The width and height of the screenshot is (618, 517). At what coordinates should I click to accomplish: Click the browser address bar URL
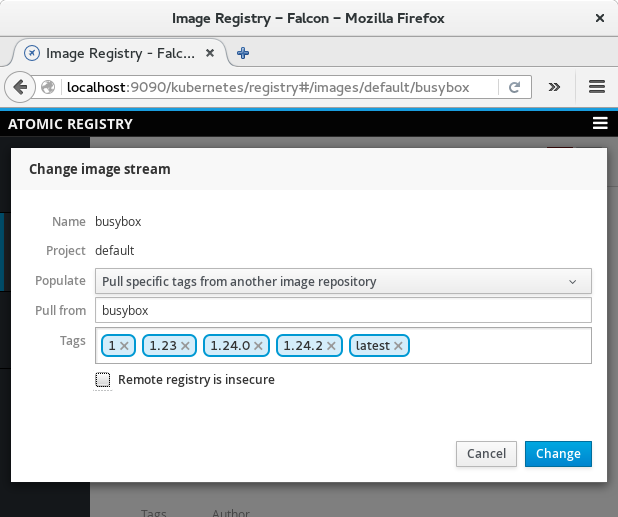[268, 87]
